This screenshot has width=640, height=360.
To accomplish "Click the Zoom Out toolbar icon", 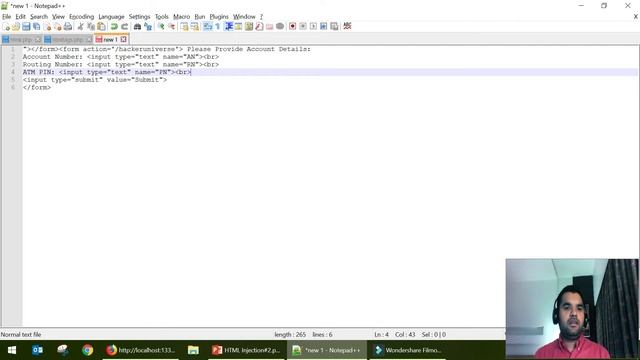I will pyautogui.click(x=171, y=27).
